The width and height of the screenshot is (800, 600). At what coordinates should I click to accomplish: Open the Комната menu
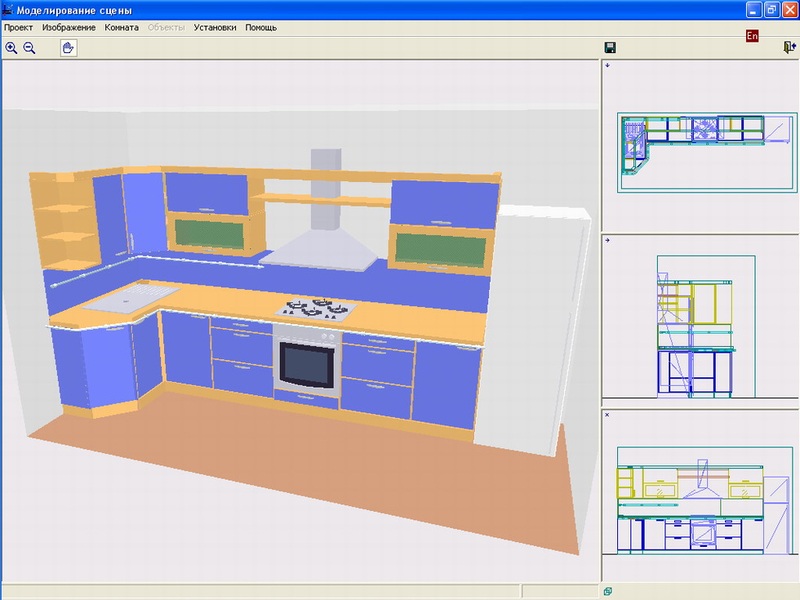tap(121, 27)
